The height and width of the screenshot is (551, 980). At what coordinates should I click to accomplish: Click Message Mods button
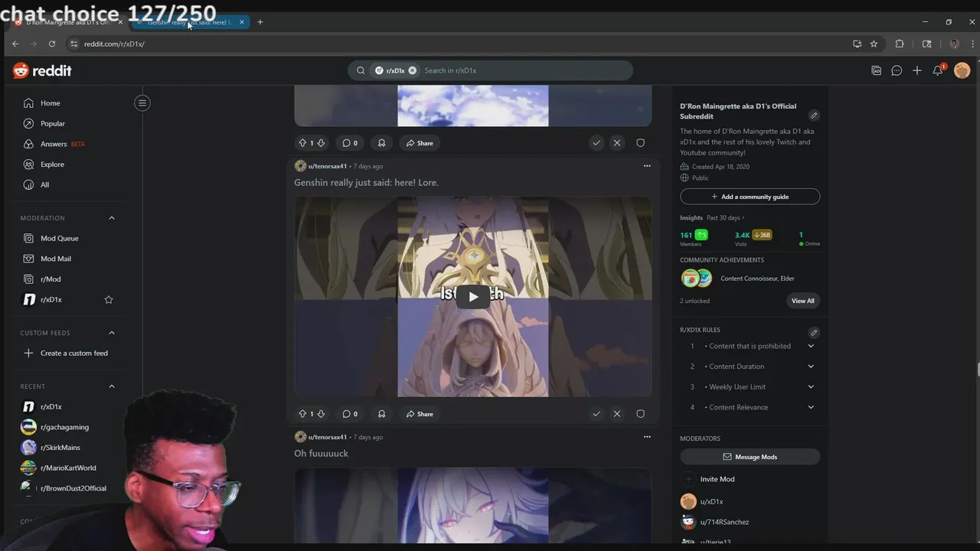point(750,457)
